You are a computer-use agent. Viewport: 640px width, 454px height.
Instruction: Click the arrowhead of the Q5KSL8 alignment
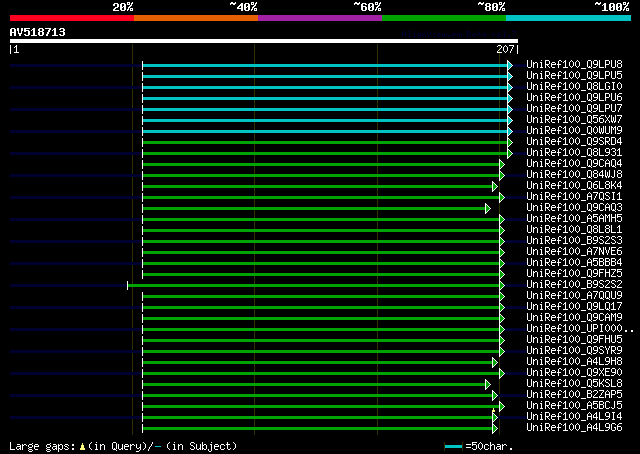[488, 385]
